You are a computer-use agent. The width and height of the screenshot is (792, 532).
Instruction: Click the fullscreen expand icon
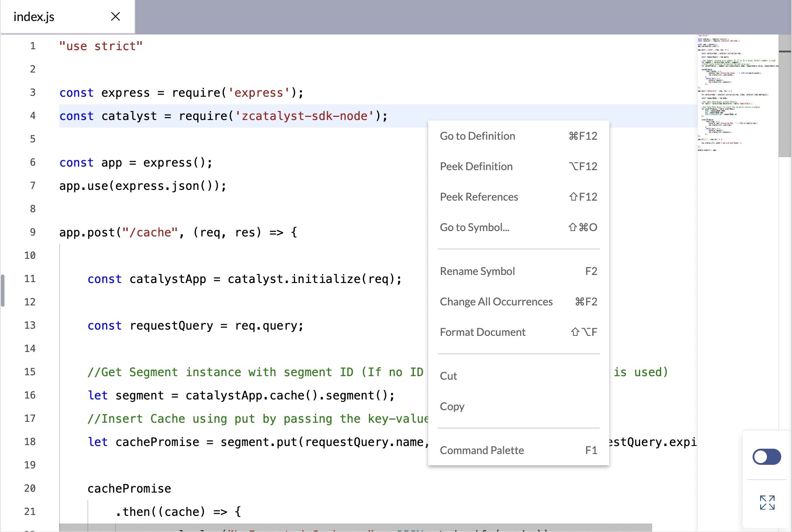coord(767,503)
